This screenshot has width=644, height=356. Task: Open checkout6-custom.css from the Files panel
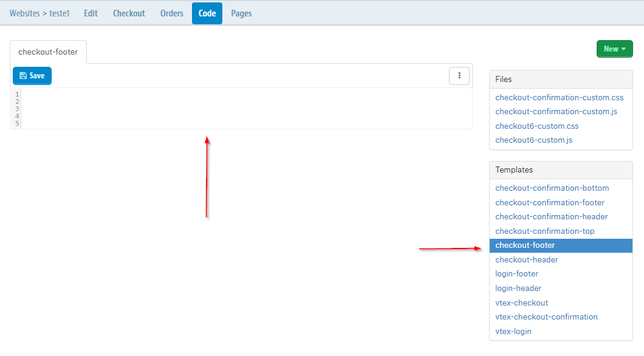point(536,126)
